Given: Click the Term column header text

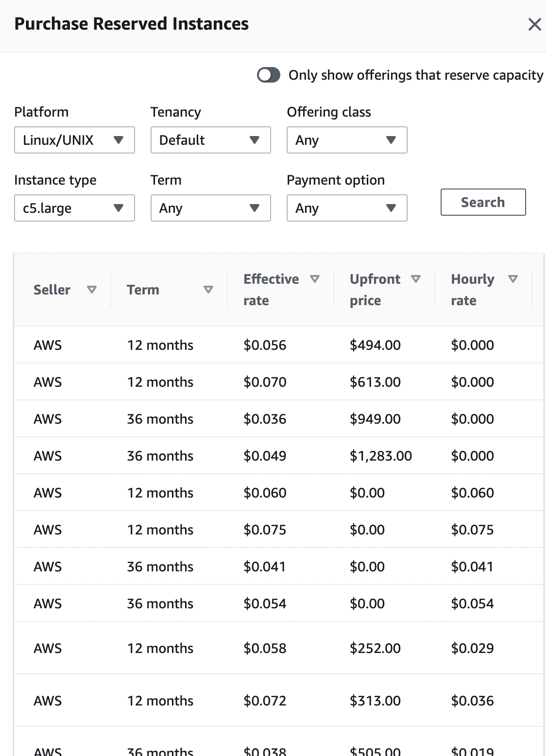Looking at the screenshot, I should pyautogui.click(x=143, y=290).
